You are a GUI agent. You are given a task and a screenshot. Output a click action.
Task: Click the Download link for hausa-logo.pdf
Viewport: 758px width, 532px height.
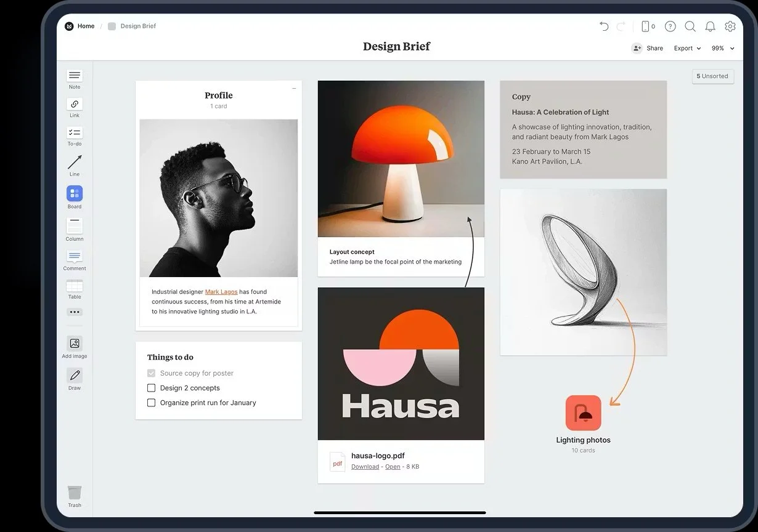pos(365,467)
